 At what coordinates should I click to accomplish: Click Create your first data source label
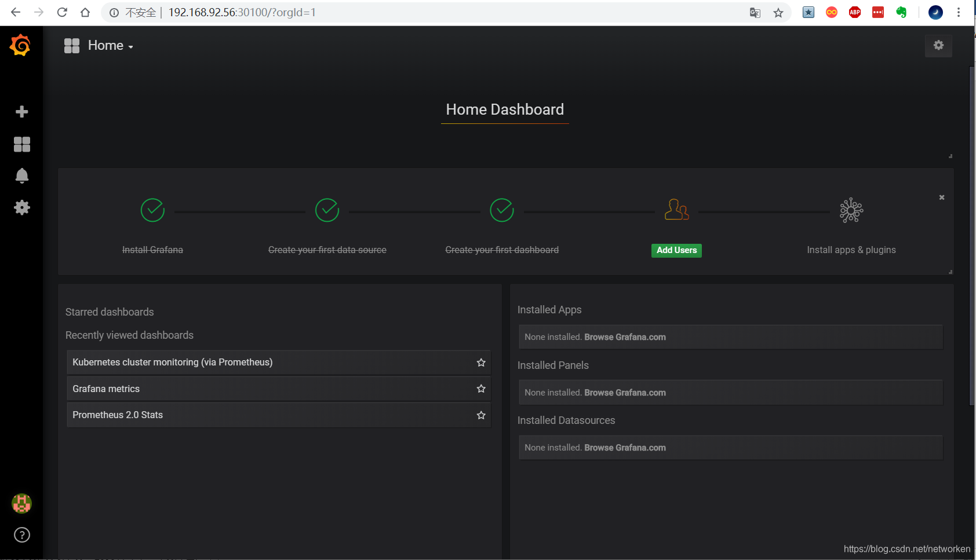pos(327,250)
